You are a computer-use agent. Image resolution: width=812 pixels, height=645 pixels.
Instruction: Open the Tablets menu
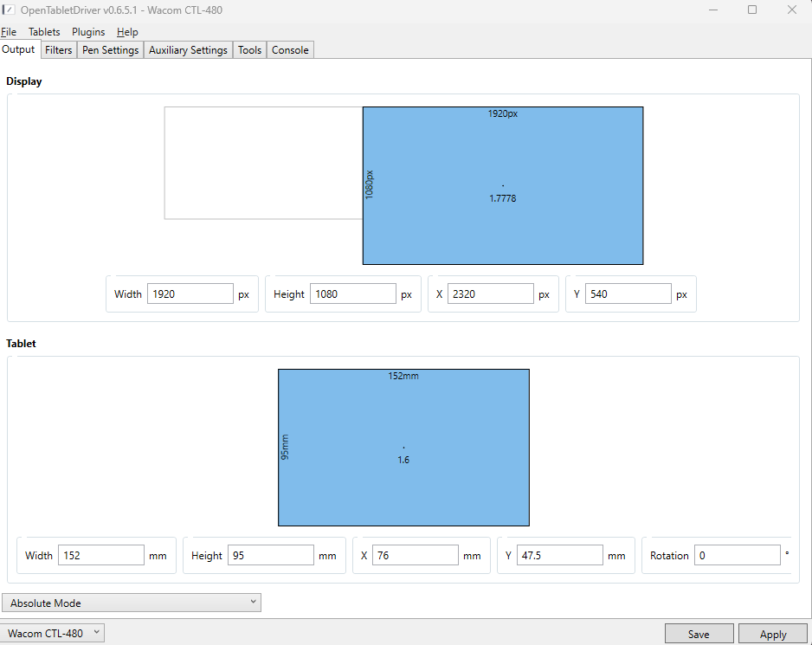click(44, 32)
